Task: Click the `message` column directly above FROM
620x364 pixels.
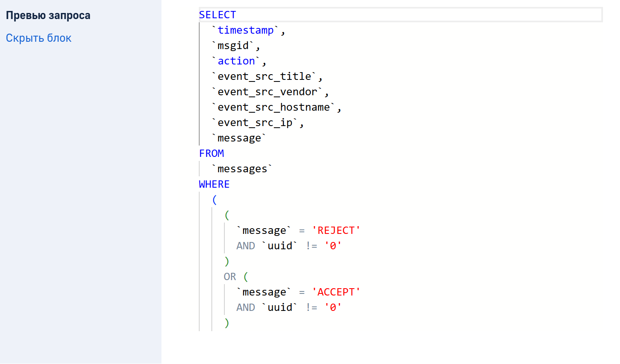Action: coord(239,138)
